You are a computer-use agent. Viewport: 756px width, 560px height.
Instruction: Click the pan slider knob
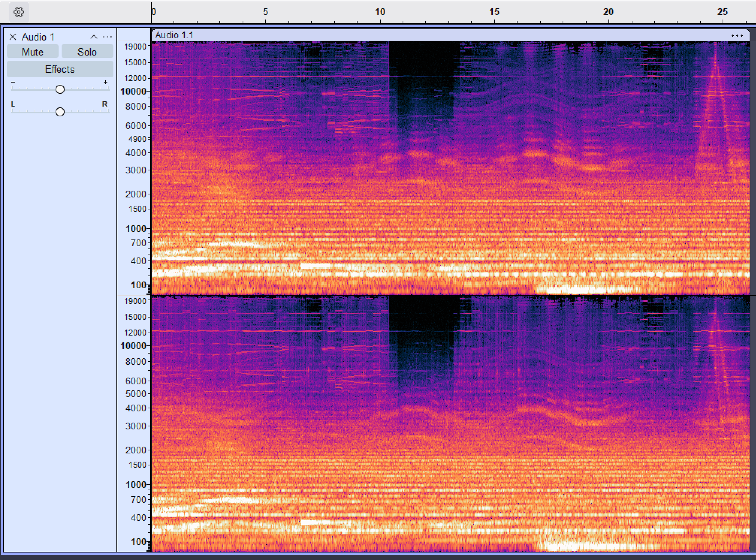point(60,112)
